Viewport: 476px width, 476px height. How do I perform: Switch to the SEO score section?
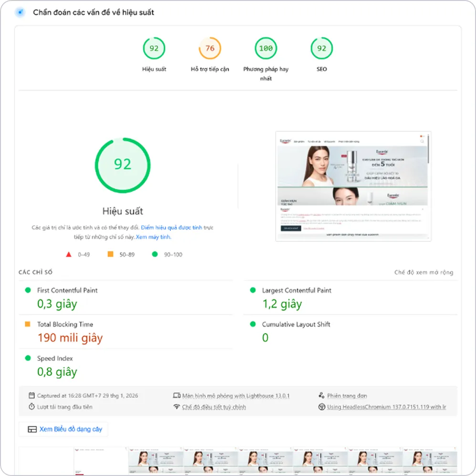pos(321,48)
